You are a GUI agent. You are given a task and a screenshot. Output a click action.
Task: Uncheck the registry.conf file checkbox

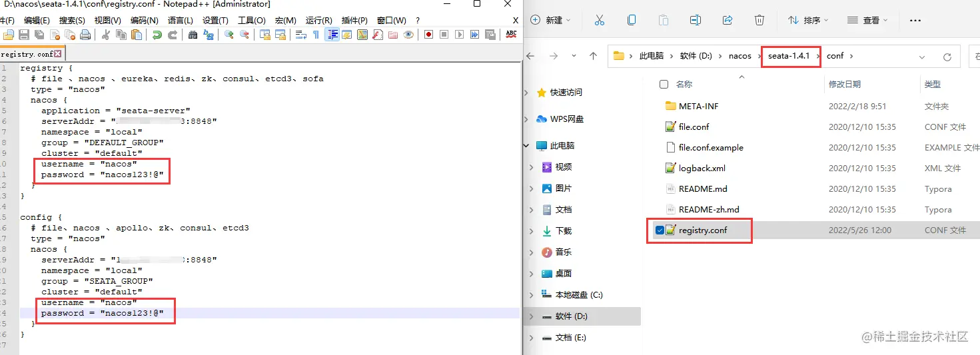point(660,230)
